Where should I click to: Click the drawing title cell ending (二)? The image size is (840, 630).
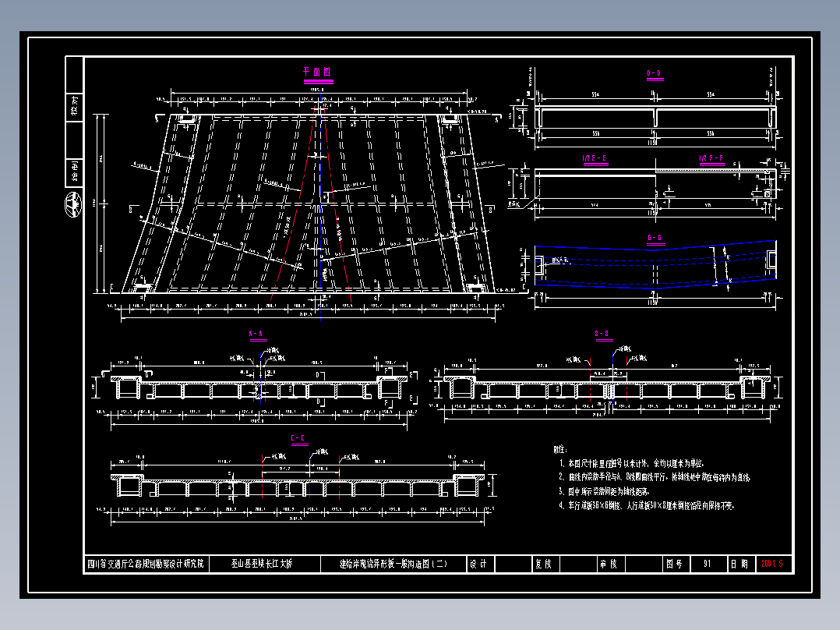[x=394, y=564]
